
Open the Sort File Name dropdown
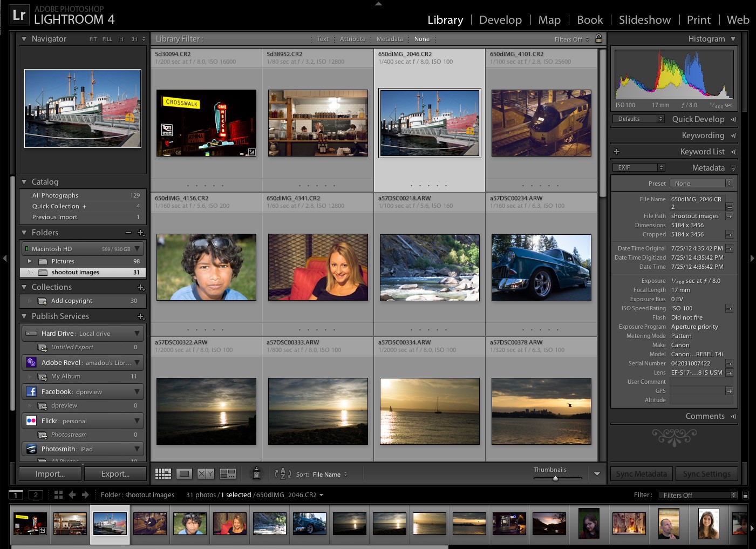pos(329,475)
